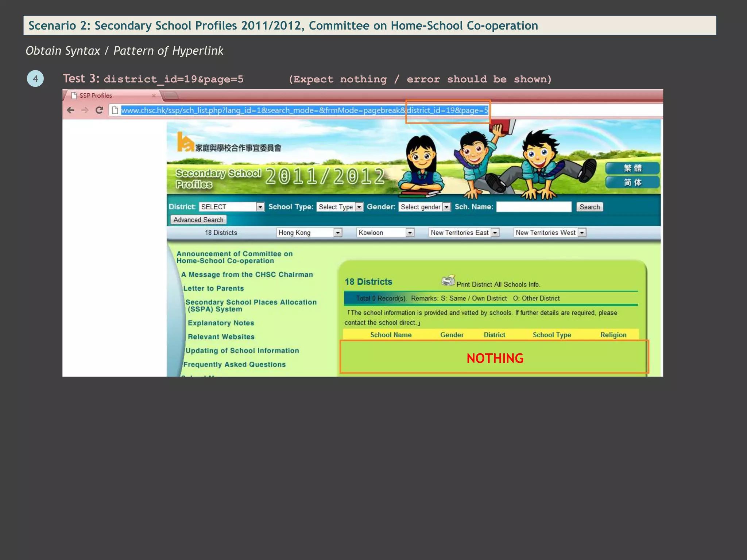This screenshot has width=747, height=560.
Task: Open Relevant Websites link
Action: (x=221, y=337)
